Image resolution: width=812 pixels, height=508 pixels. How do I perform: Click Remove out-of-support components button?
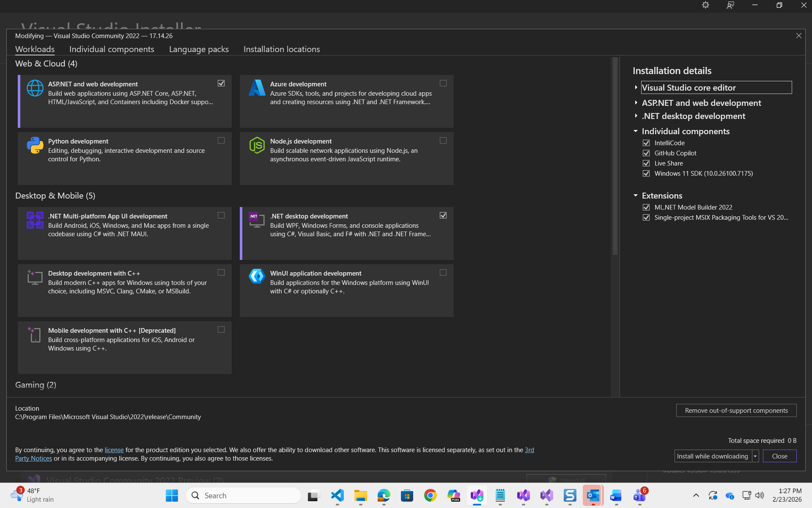(x=736, y=411)
